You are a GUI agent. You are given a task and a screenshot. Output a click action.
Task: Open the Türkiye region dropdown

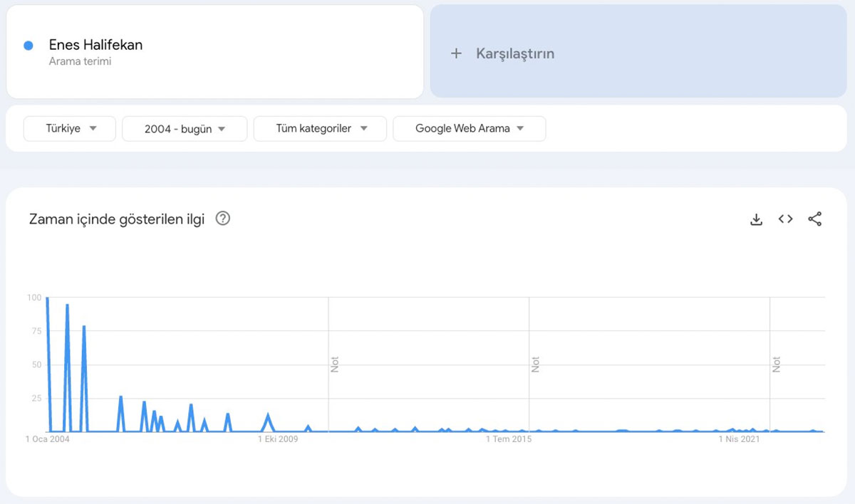70,129
